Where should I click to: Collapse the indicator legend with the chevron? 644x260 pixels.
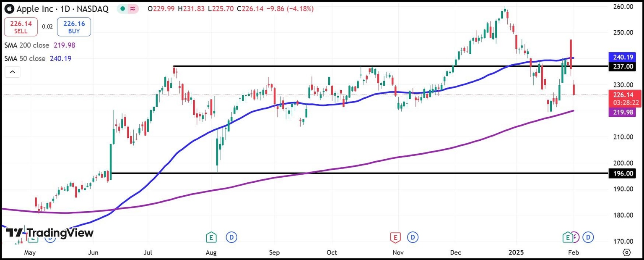[13, 72]
